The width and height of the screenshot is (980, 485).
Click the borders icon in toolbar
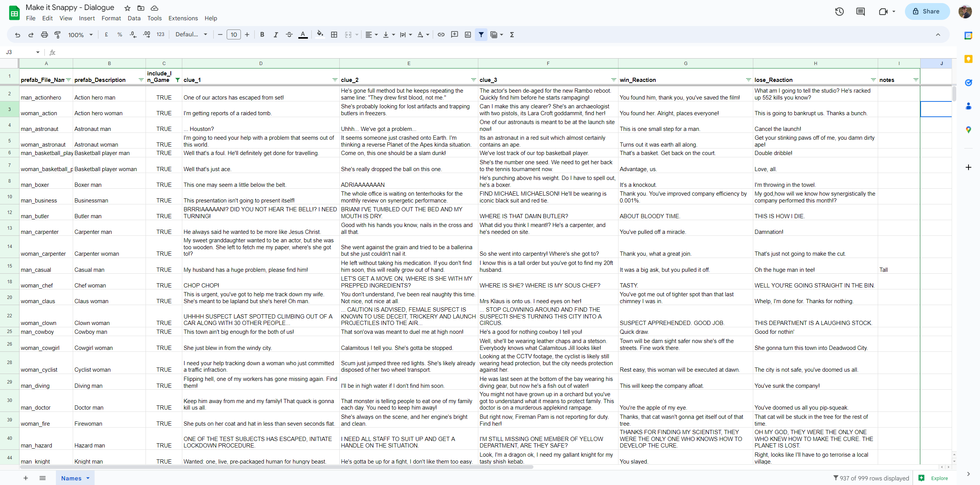(334, 35)
